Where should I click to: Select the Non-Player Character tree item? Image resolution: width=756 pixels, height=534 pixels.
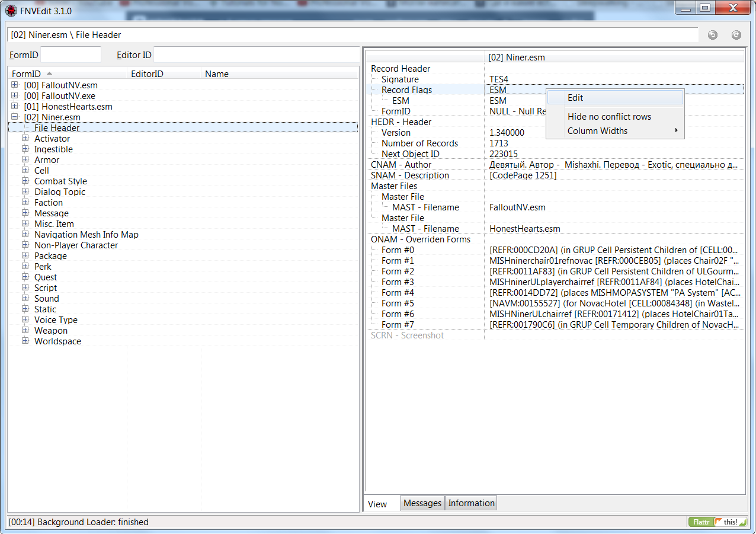[76, 245]
